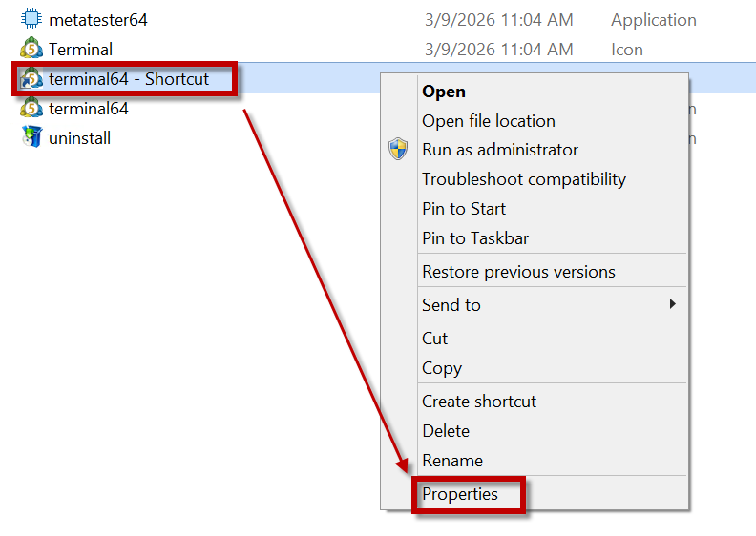Pin the shortcut to Start
This screenshot has width=756, height=536.
464,209
